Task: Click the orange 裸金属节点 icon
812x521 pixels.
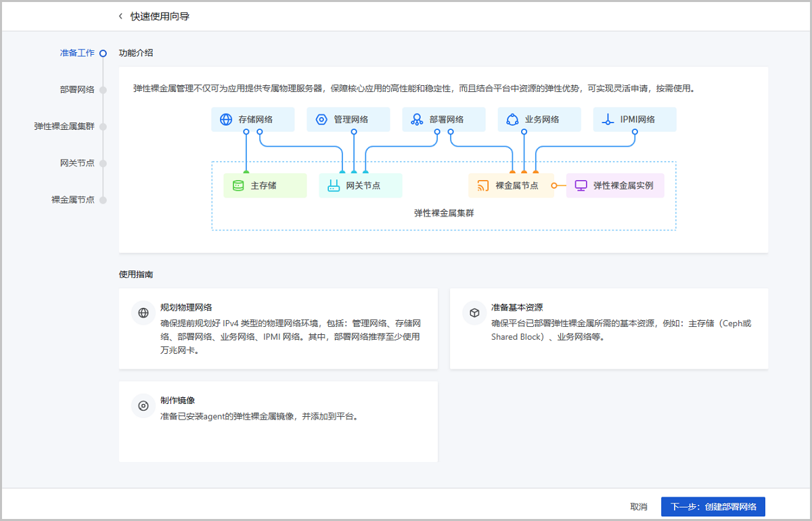Action: 482,185
